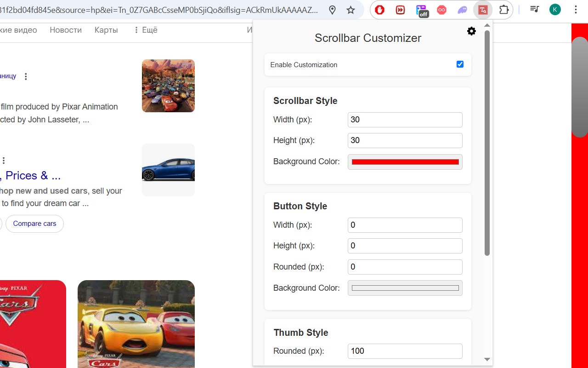Open options dots above Prices result
This screenshot has width=588, height=368.
point(4,161)
